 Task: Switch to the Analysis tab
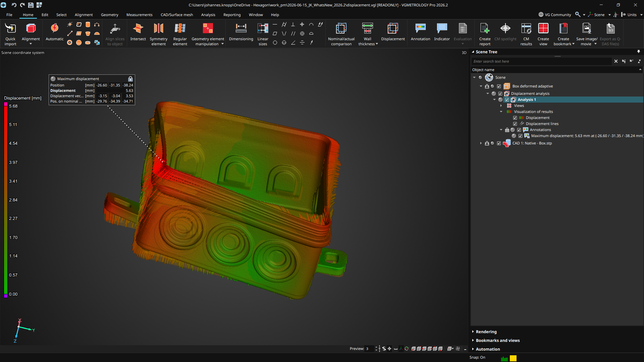click(x=208, y=15)
